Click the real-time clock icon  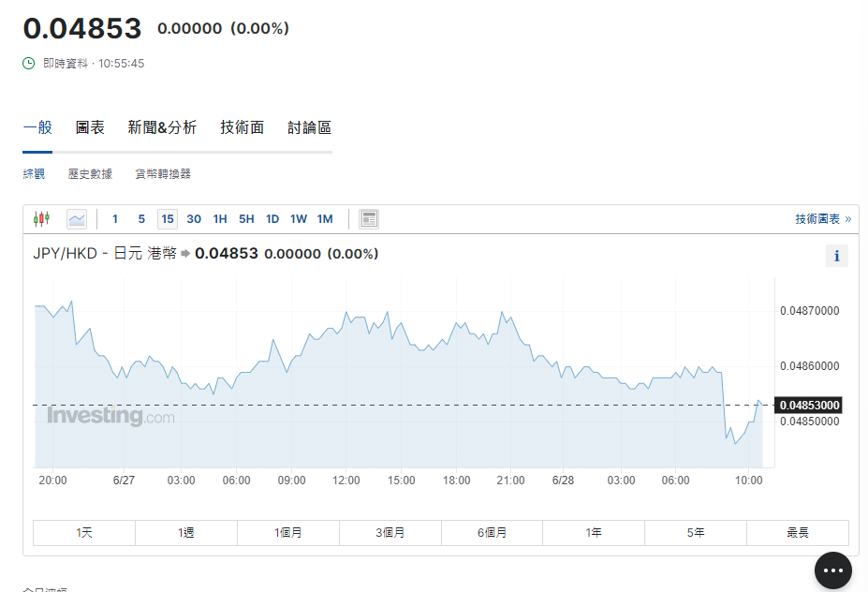coord(29,64)
